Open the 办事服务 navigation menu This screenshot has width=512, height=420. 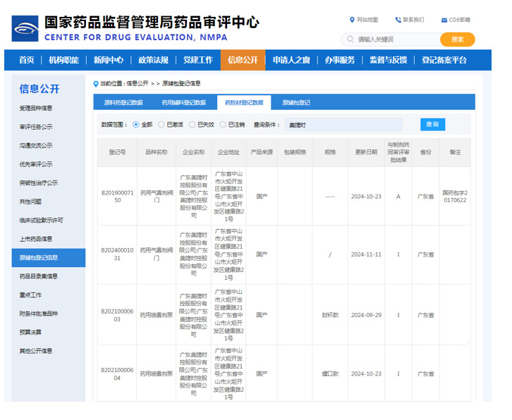pos(340,60)
